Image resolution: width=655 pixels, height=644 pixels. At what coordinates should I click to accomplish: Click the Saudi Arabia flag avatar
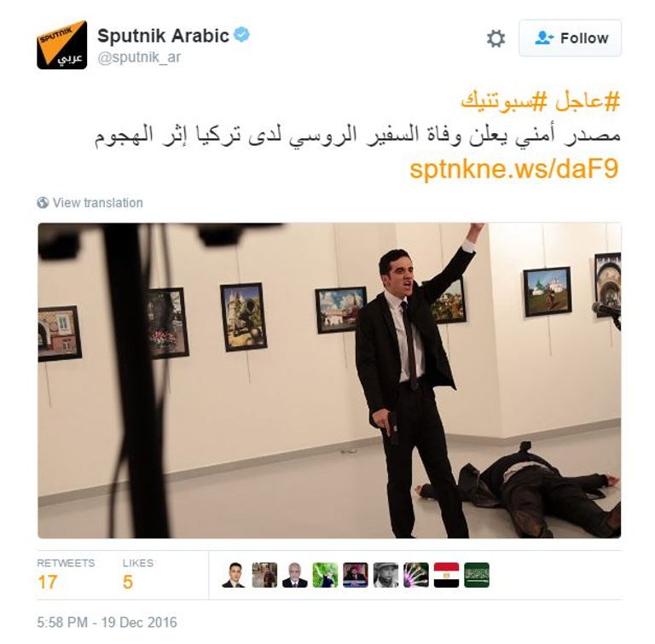[x=477, y=575]
